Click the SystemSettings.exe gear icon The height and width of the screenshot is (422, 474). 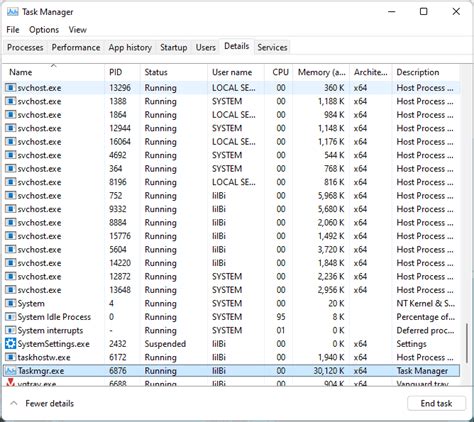tap(11, 344)
